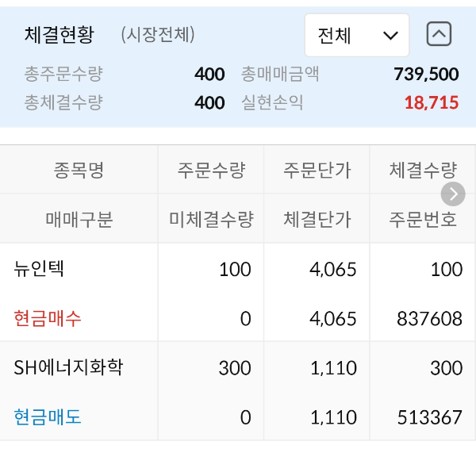The height and width of the screenshot is (476, 476).
Task: Click the 현금매도 trade type label
Action: tap(48, 416)
